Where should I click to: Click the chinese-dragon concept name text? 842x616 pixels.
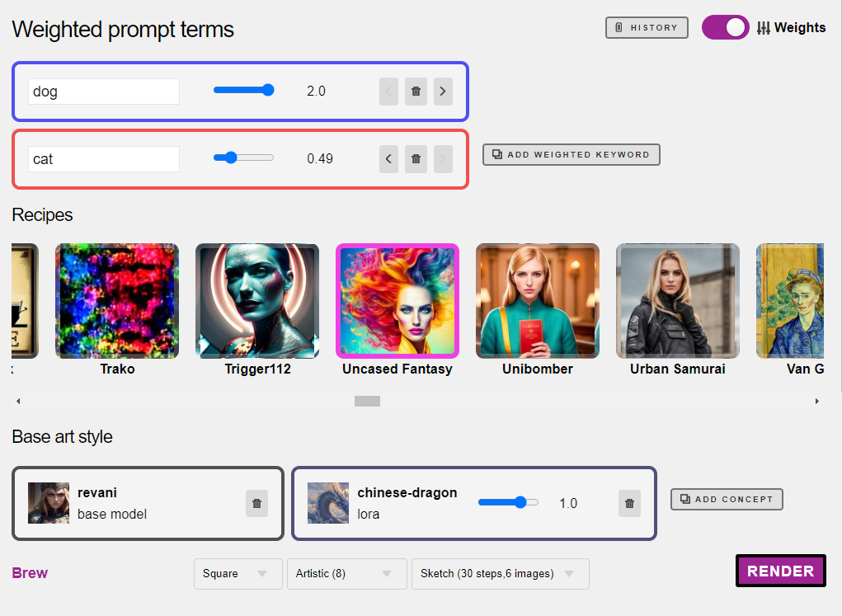pyautogui.click(x=407, y=492)
